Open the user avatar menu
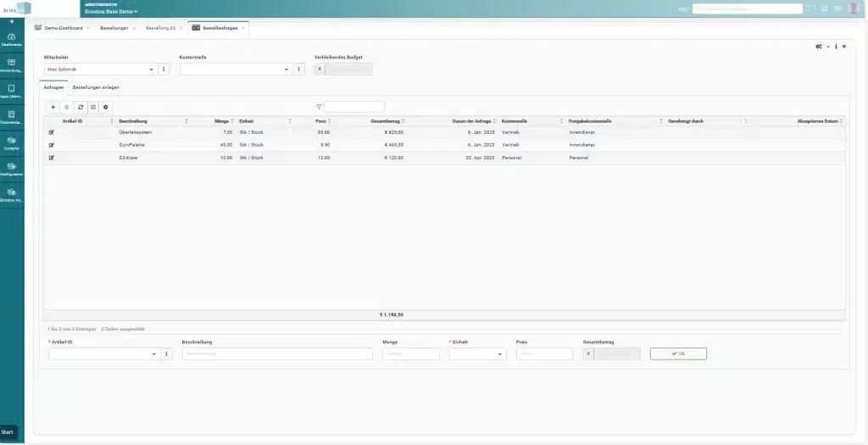This screenshot has width=868, height=445. (x=854, y=8)
